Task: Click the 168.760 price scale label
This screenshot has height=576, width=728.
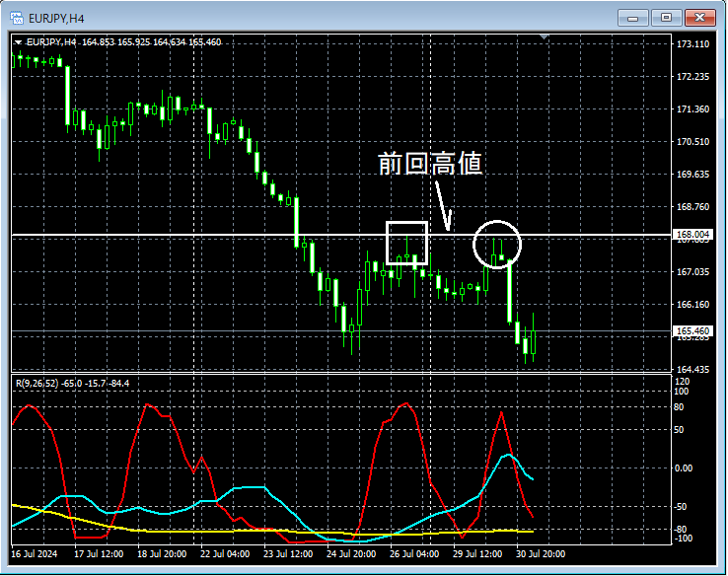Action: [692, 206]
